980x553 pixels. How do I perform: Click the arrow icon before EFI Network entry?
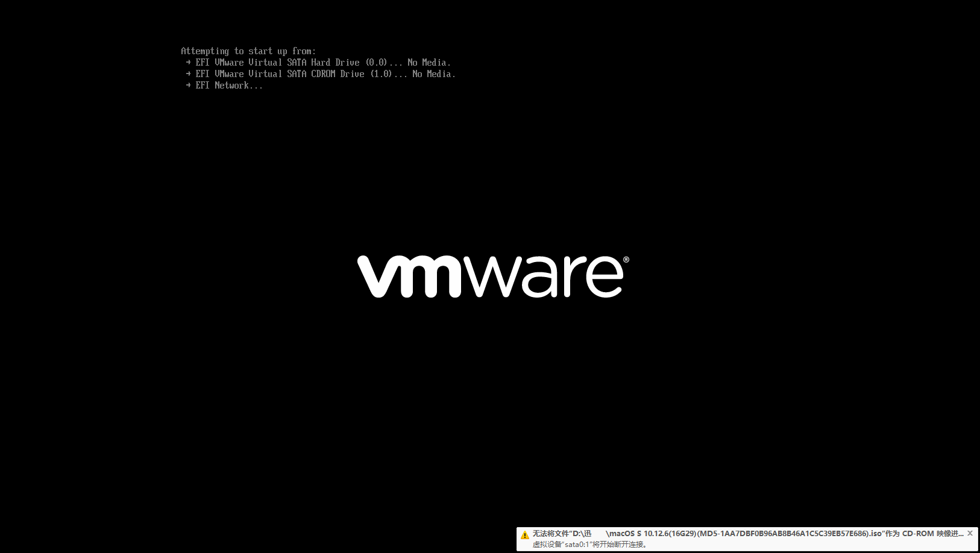pyautogui.click(x=188, y=85)
